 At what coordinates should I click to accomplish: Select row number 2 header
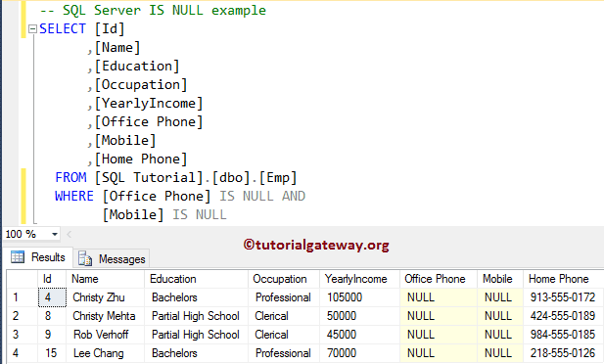pos(23,316)
